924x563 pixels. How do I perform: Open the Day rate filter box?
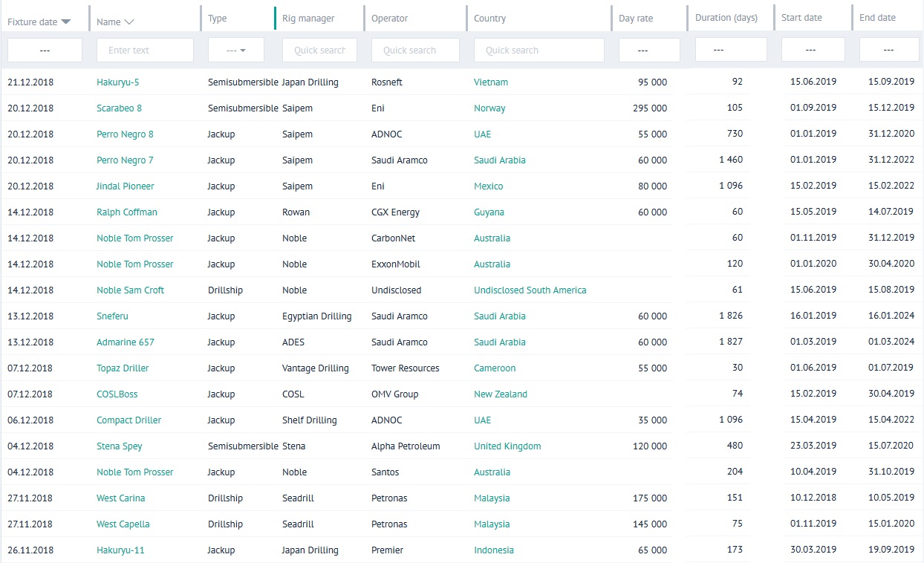648,51
